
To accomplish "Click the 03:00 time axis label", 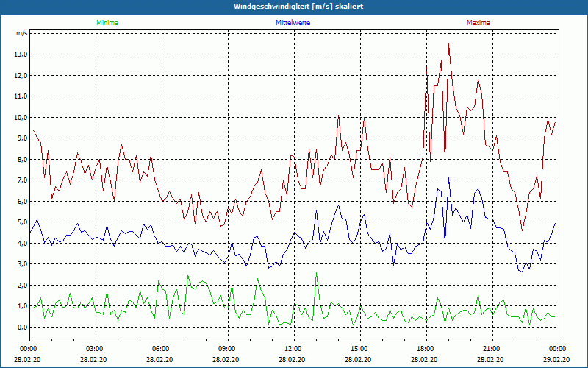I will 96,349.
